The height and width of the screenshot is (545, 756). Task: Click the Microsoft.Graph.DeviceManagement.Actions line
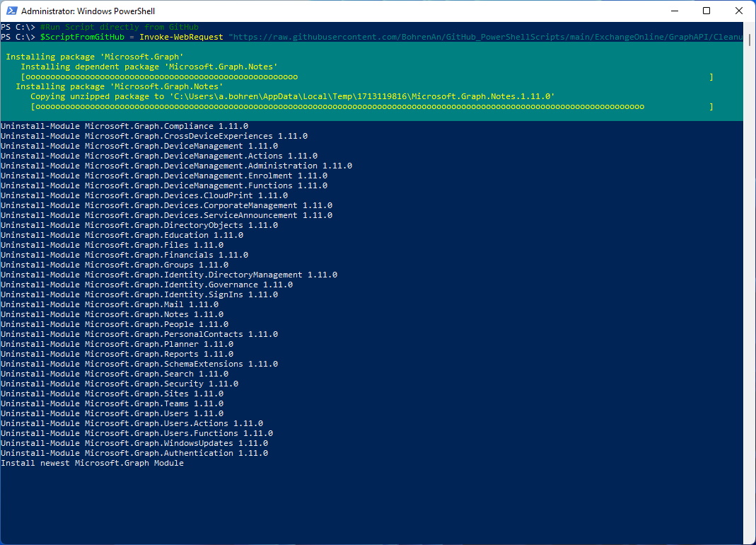pos(159,156)
